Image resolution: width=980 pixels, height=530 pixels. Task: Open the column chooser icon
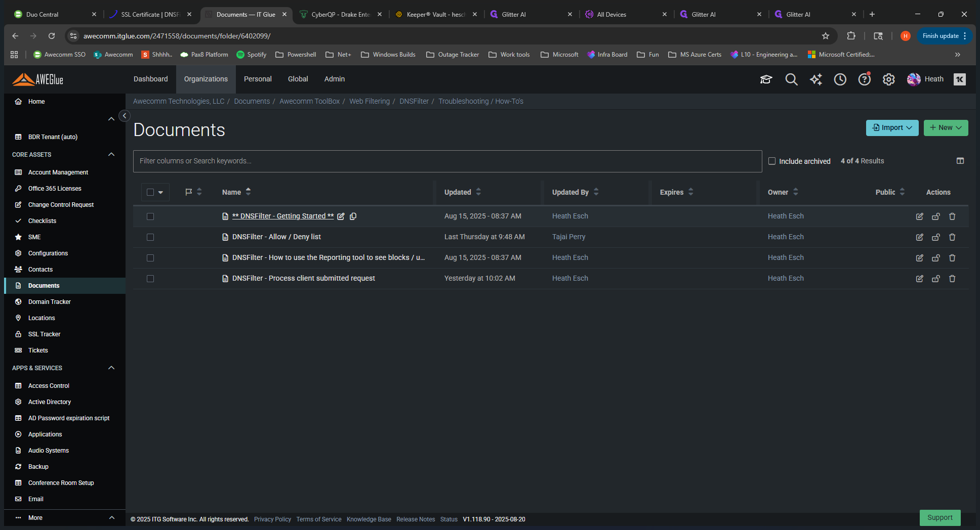pos(960,161)
